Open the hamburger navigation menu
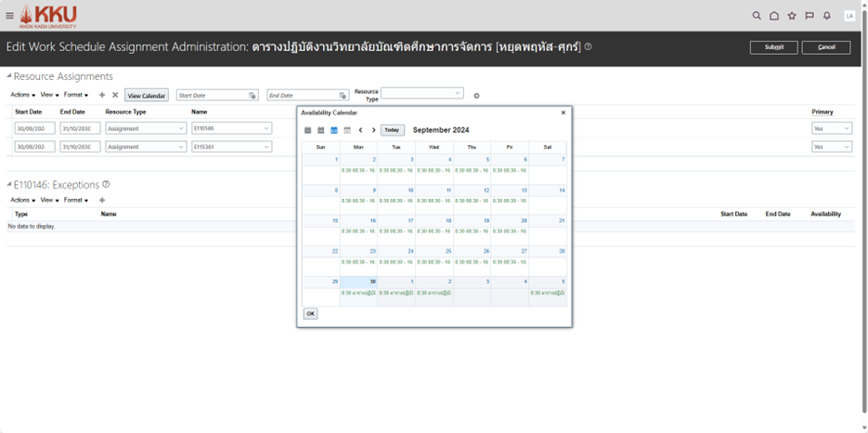The image size is (868, 433). [9, 16]
